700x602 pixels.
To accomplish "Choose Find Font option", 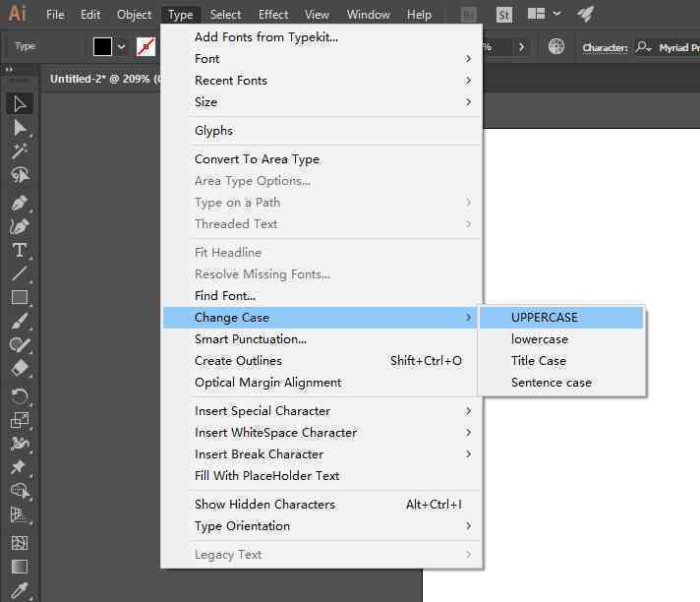I will (321, 296).
